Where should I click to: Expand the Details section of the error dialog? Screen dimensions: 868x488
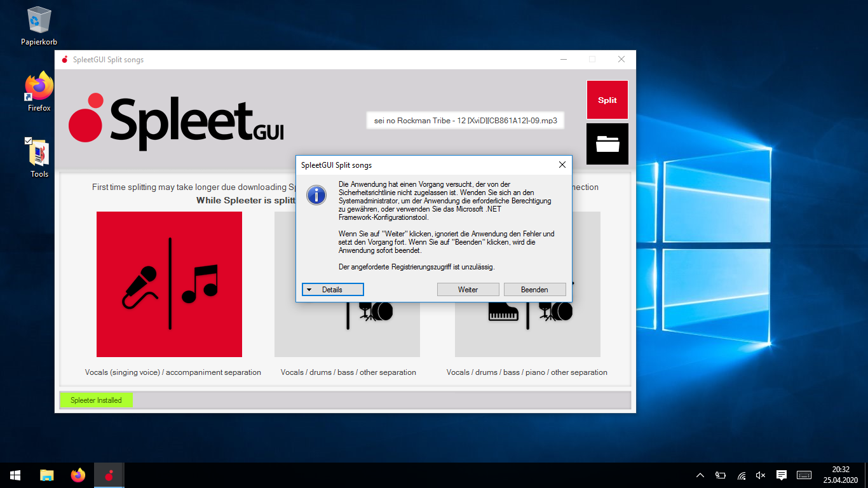click(332, 289)
